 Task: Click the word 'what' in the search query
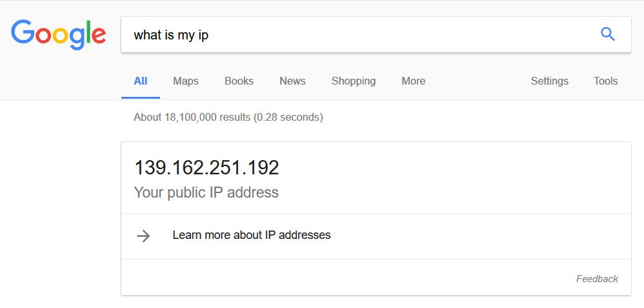[147, 35]
